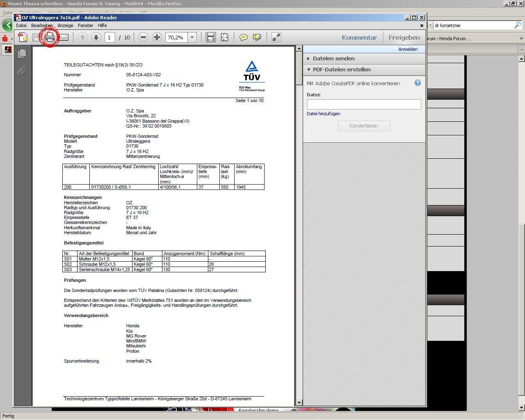Image resolution: width=525 pixels, height=420 pixels.
Task: Click the document scrollbar down arrow
Action: point(299,403)
